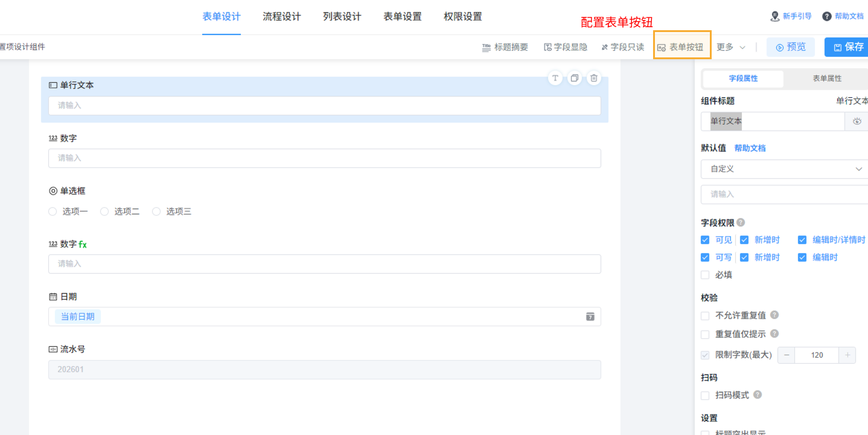Open the 新手引导 guide icon
This screenshot has height=435, width=868.
pyautogui.click(x=775, y=16)
